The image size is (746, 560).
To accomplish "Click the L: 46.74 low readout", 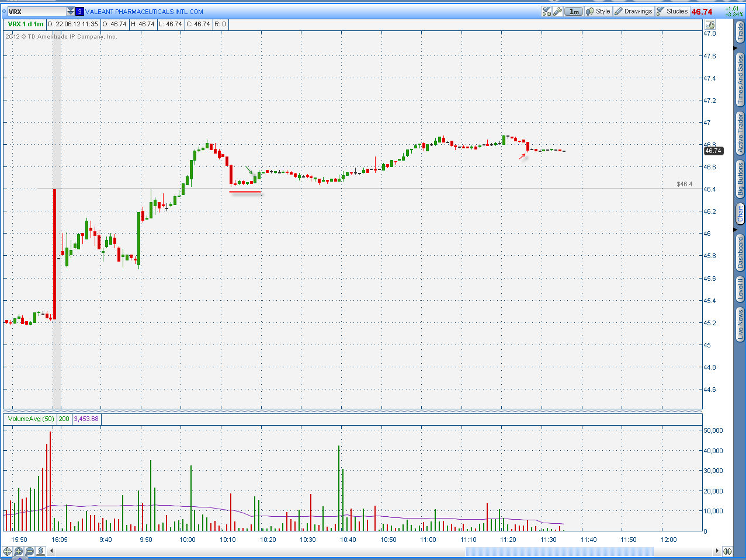I will [x=170, y=25].
